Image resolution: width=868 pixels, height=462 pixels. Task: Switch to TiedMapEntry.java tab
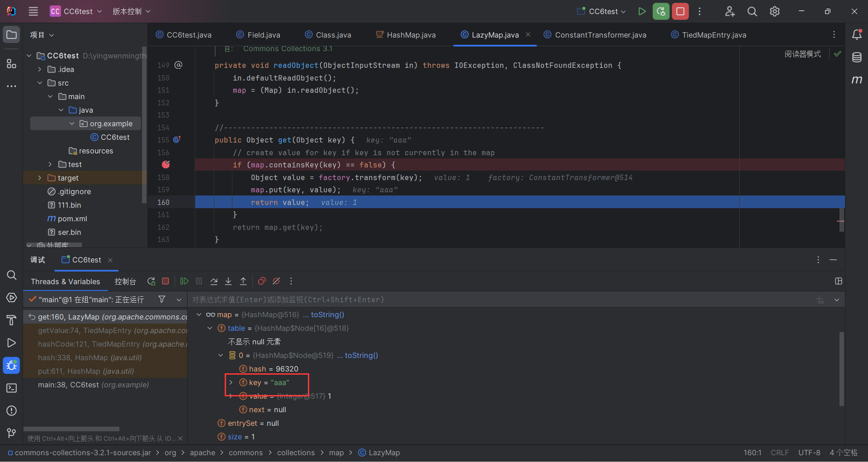point(708,35)
